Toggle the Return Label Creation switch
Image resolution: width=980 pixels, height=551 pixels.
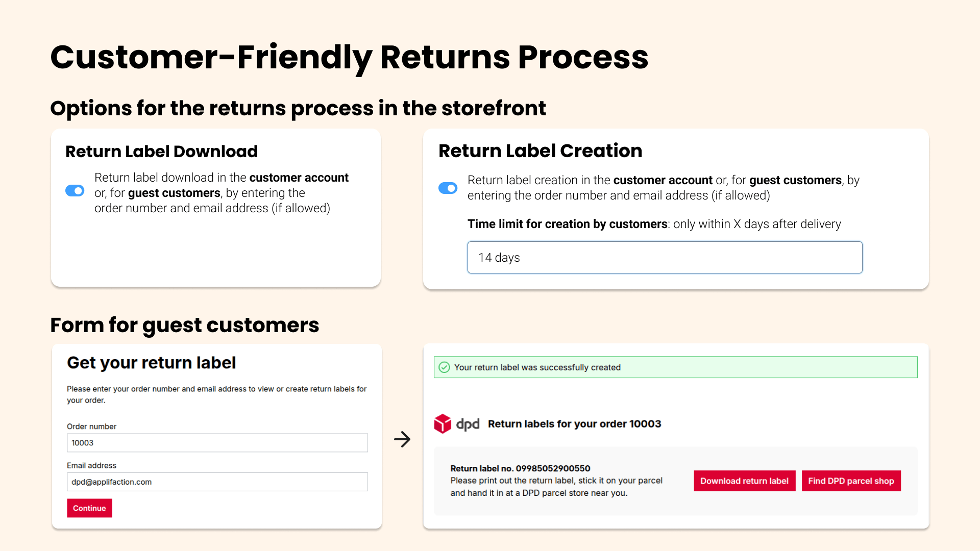[x=448, y=188]
